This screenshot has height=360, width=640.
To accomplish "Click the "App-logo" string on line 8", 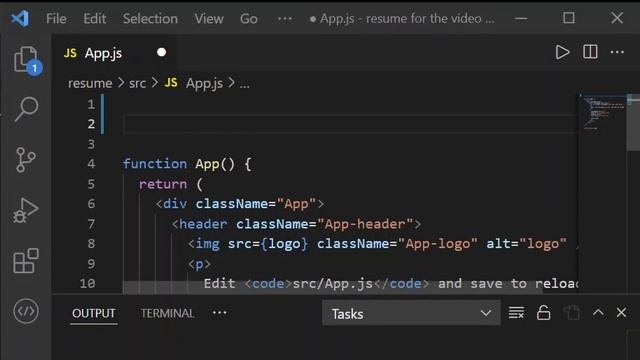I will (438, 244).
